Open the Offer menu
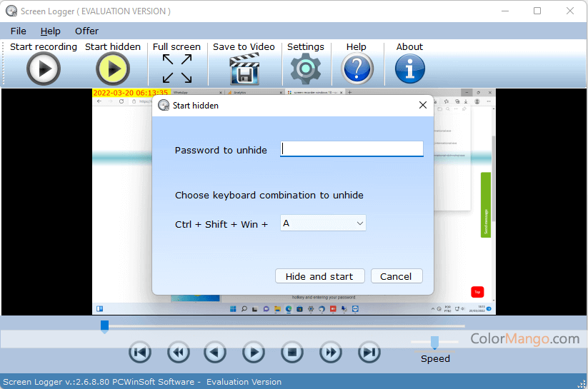 tap(86, 31)
